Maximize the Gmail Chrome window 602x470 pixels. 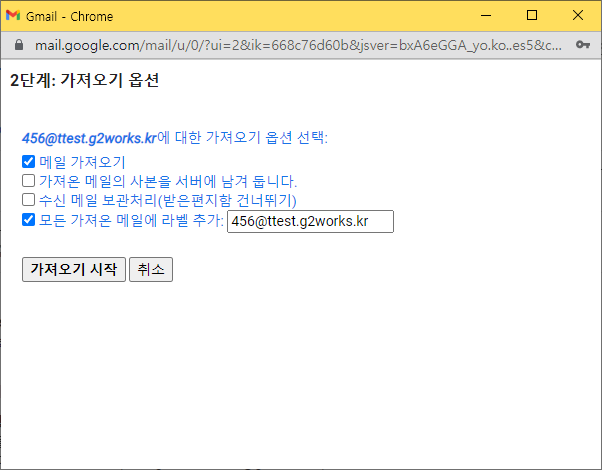[532, 16]
